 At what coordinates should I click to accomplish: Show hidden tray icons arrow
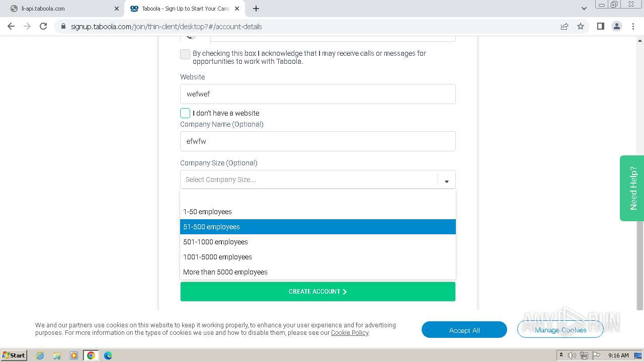coord(561,355)
